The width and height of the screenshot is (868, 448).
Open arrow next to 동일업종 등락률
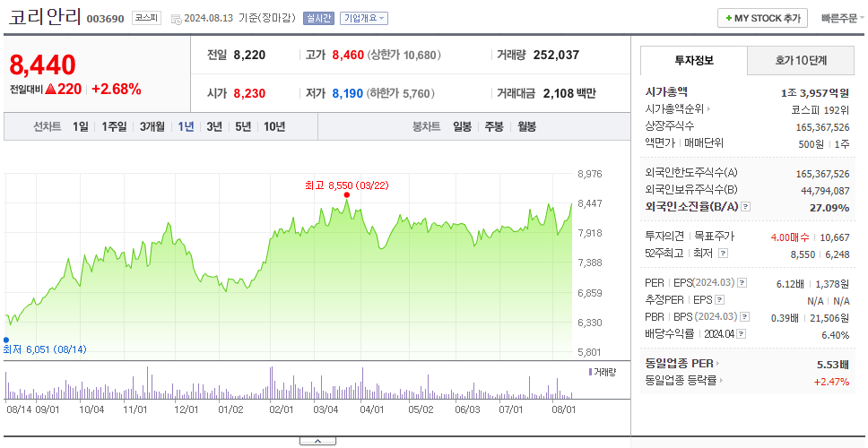tap(722, 381)
